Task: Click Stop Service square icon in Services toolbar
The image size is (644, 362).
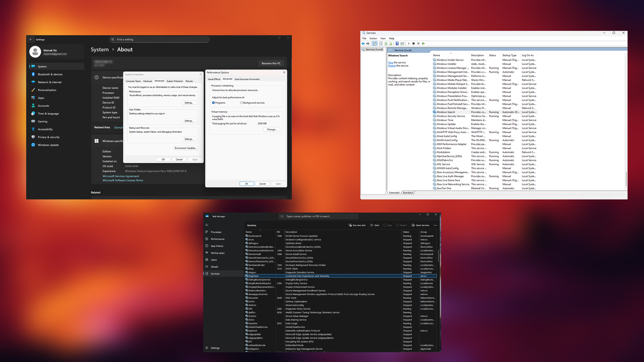Action: click(x=414, y=44)
